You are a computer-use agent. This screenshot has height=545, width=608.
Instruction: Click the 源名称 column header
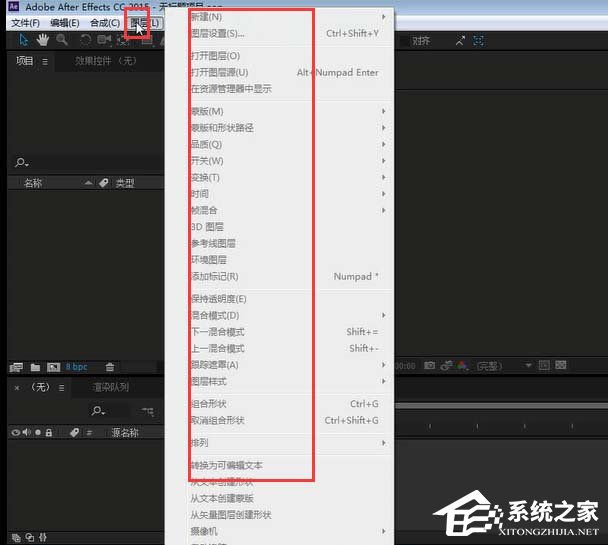coord(125,433)
